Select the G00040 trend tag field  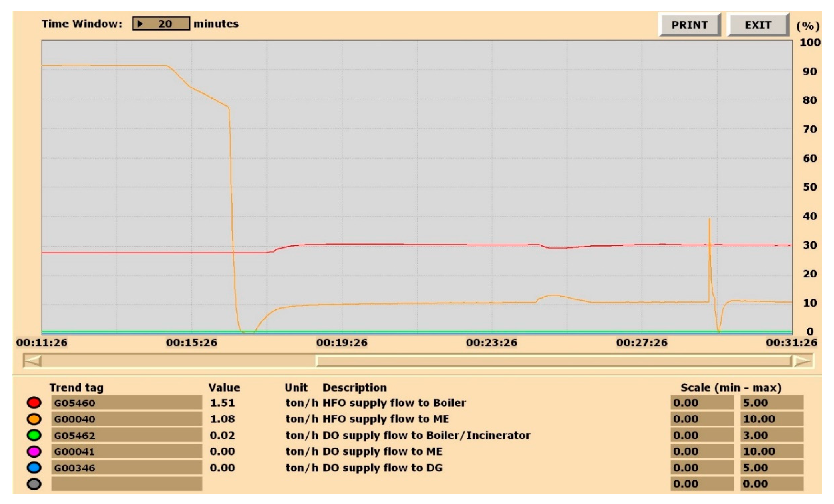tap(126, 419)
